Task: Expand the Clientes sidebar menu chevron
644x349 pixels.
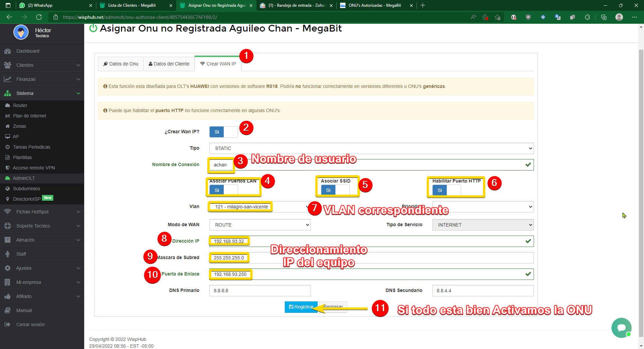Action: click(78, 65)
